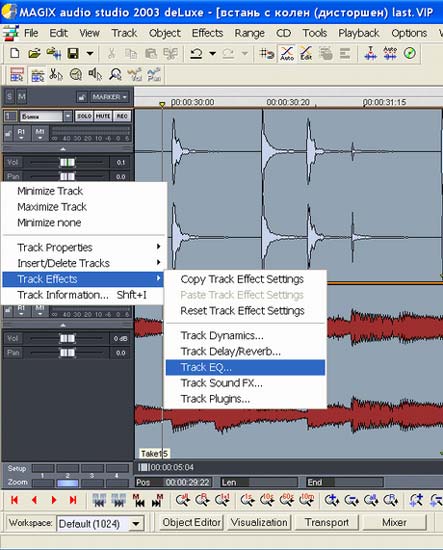Image resolution: width=443 pixels, height=550 pixels.
Task: Save project with the floppy disk icon
Action: 73,53
